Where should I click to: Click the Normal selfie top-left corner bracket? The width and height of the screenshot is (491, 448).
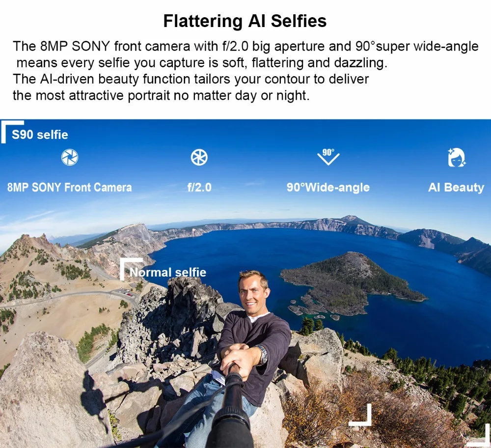click(131, 269)
